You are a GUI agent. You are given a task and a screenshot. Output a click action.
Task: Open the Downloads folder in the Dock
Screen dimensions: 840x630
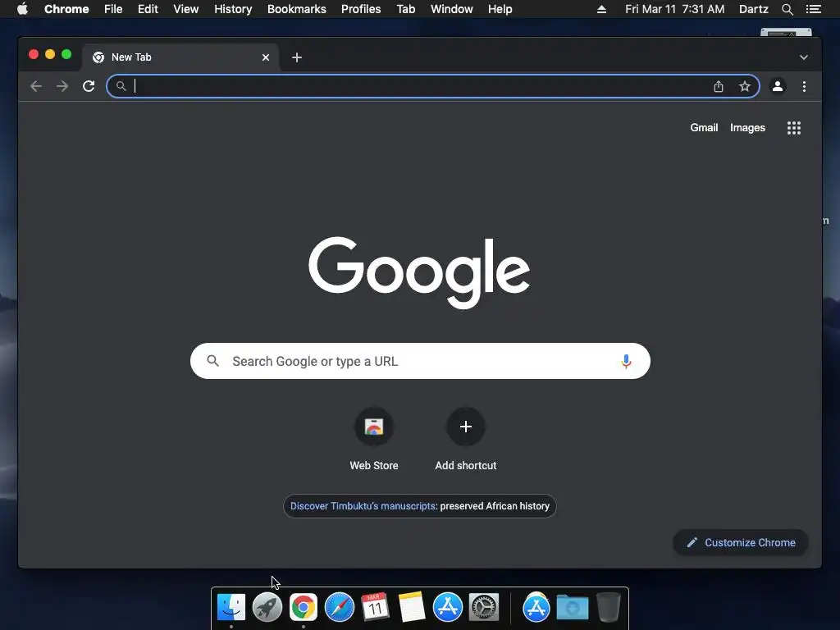tap(572, 608)
